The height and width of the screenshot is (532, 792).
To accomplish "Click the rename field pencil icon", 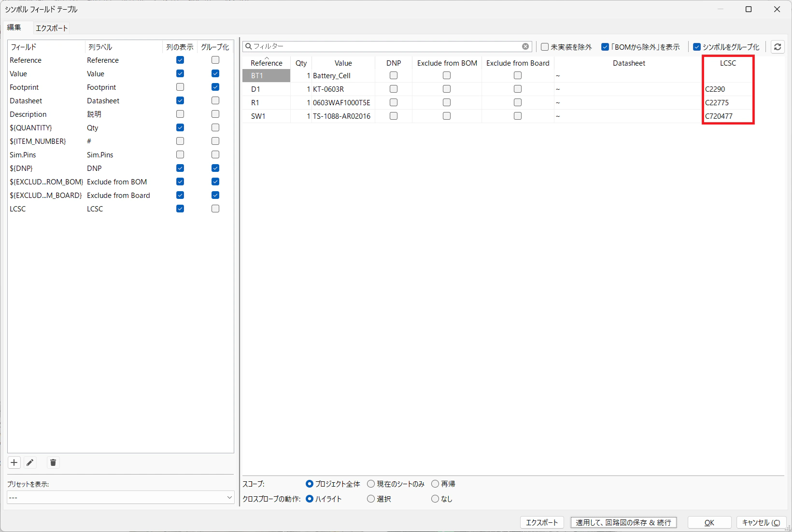I will [30, 462].
